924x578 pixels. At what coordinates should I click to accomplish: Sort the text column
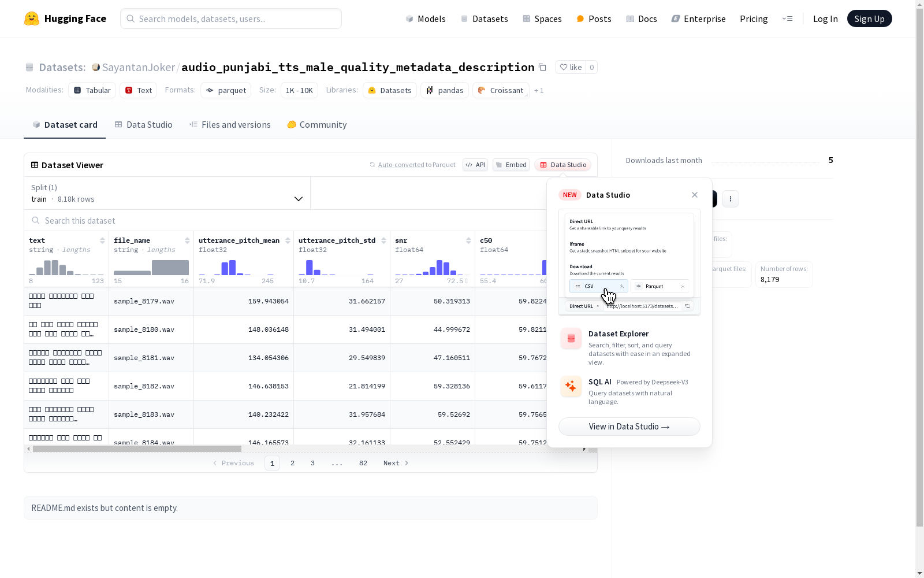point(102,240)
